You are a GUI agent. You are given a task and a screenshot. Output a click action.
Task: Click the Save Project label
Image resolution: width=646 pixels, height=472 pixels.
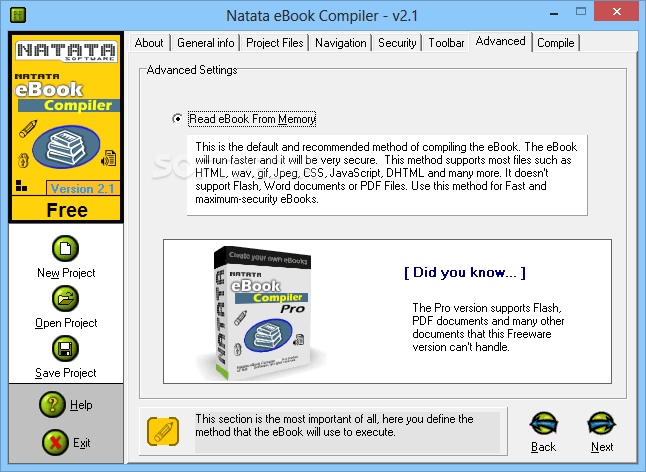[x=66, y=373]
